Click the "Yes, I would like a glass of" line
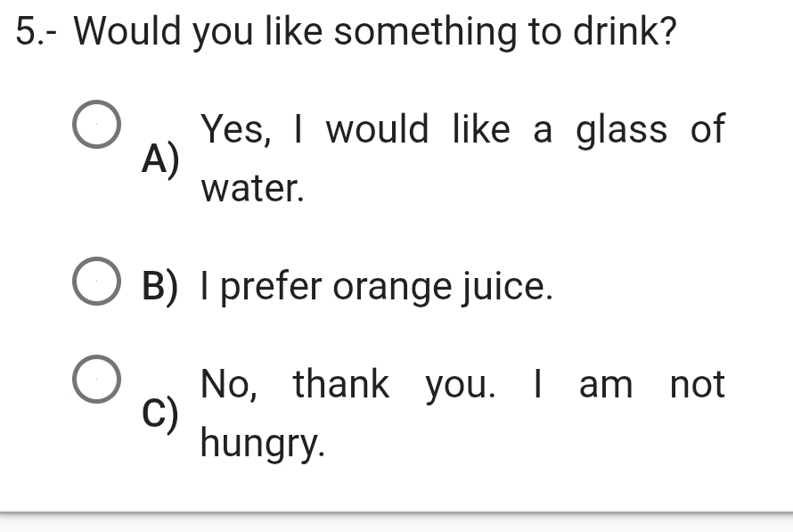Screen dimensions: 793x532 click(x=463, y=129)
